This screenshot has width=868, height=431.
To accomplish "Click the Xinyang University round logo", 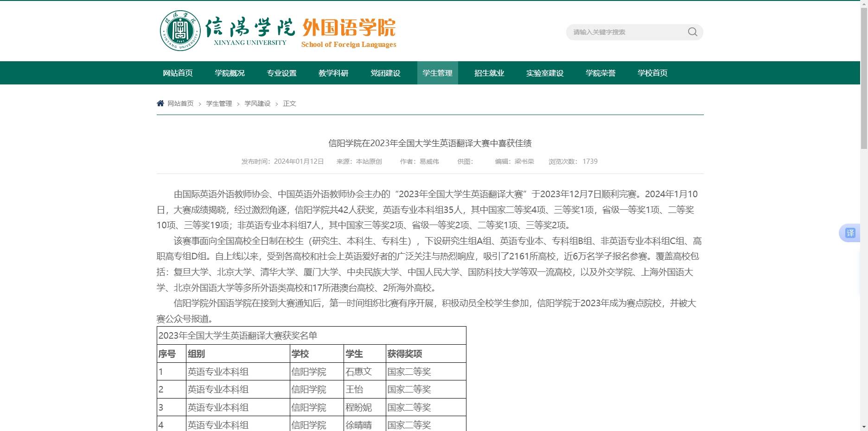I will (x=180, y=31).
